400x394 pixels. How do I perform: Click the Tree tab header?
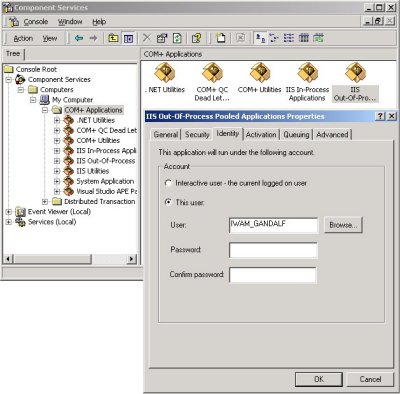point(13,54)
